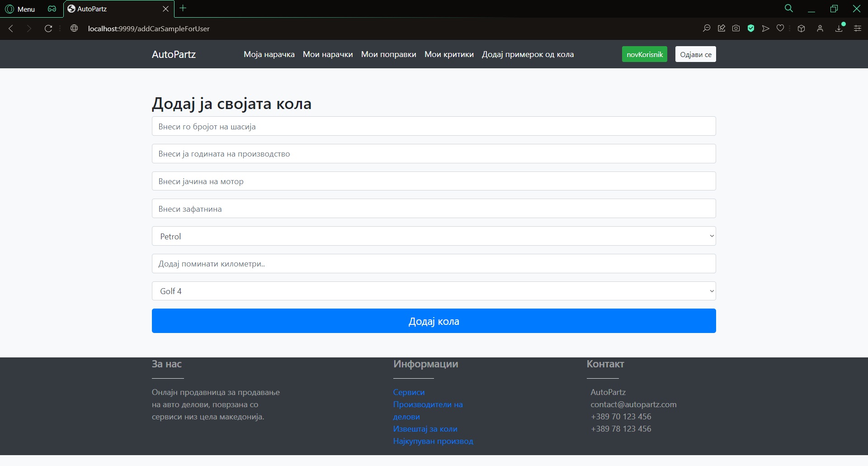Click the zoom out magnifier icon
The height and width of the screenshot is (466, 868).
pyautogui.click(x=706, y=29)
